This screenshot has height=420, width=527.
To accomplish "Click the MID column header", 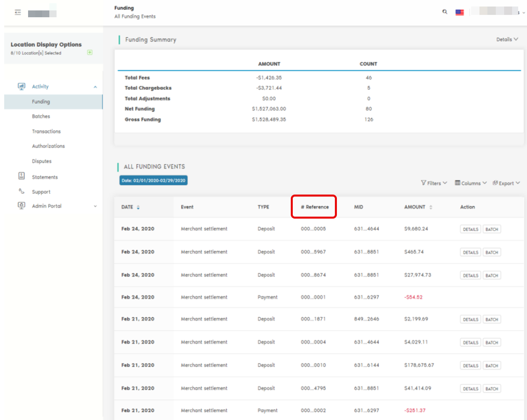I will coord(359,207).
